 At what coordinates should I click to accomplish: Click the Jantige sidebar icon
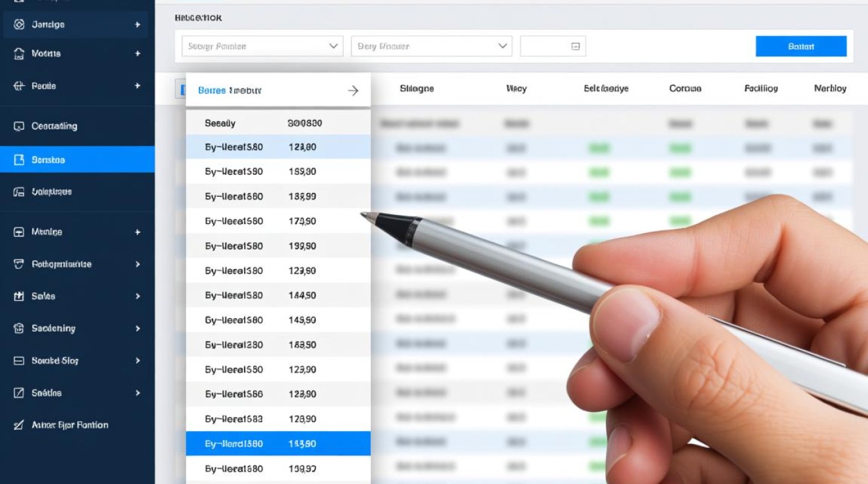(19, 25)
